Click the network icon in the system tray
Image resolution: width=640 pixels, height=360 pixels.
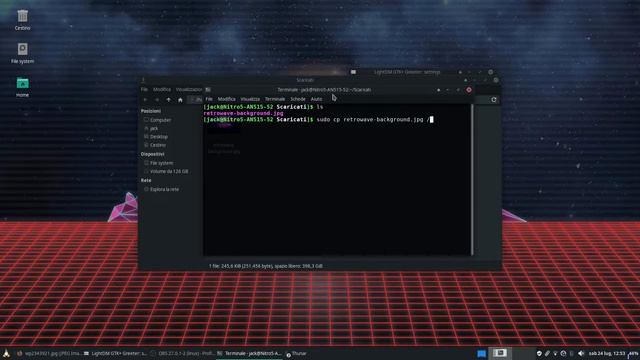pyautogui.click(x=556, y=353)
